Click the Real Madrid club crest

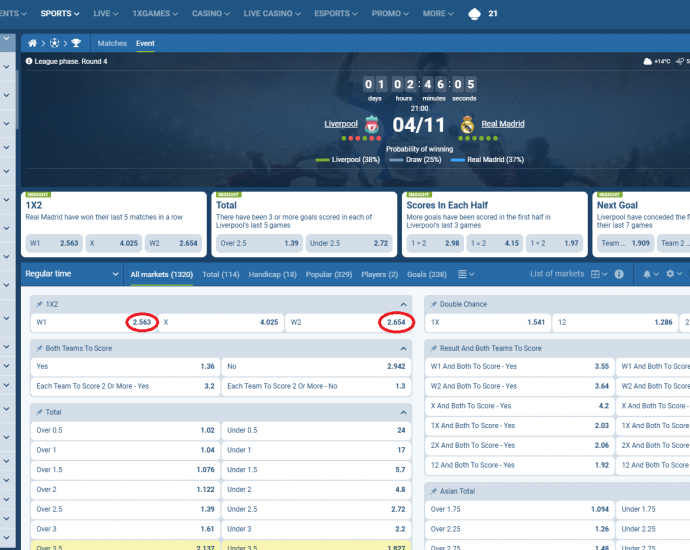coord(467,125)
